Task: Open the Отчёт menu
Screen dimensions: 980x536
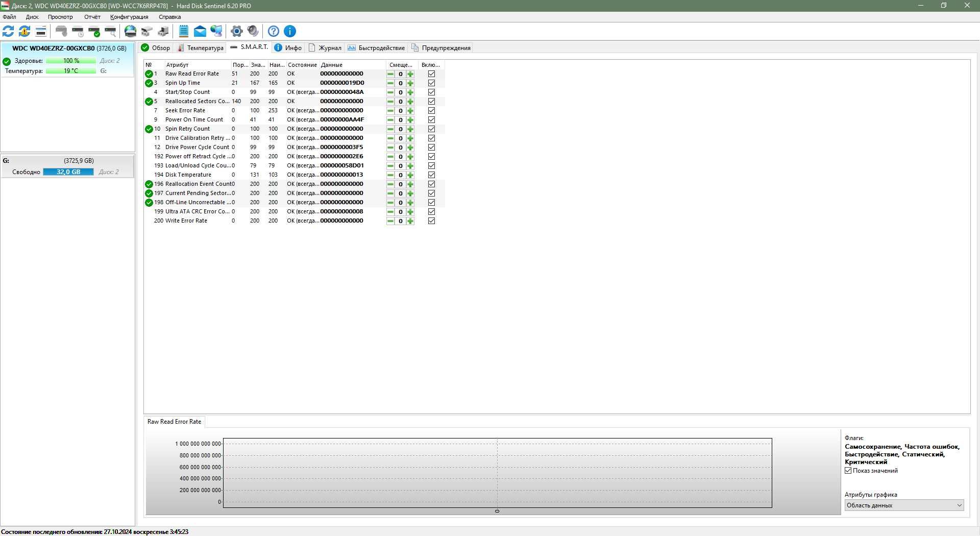Action: click(92, 17)
